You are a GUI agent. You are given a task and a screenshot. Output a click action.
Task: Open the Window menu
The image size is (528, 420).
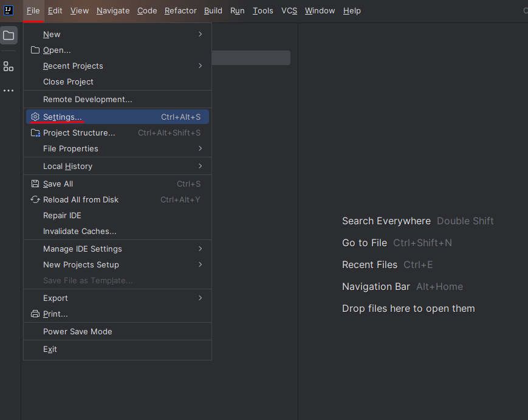tap(320, 11)
